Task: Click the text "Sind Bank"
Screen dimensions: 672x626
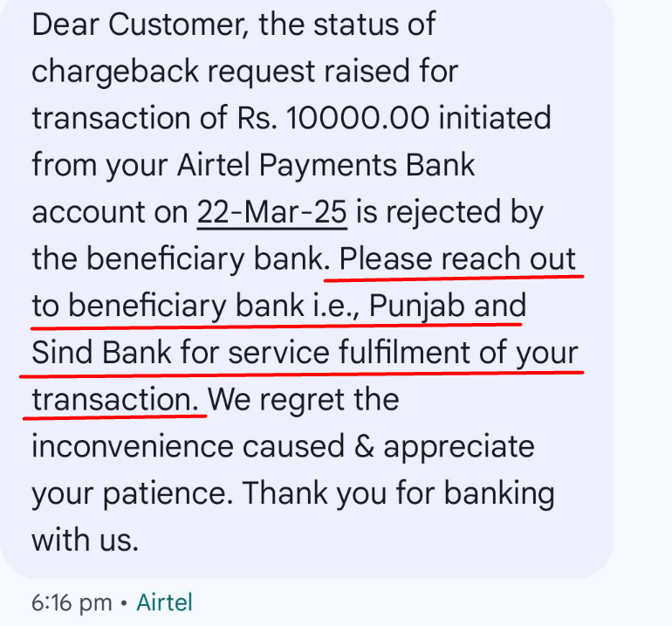Action: coord(101,353)
